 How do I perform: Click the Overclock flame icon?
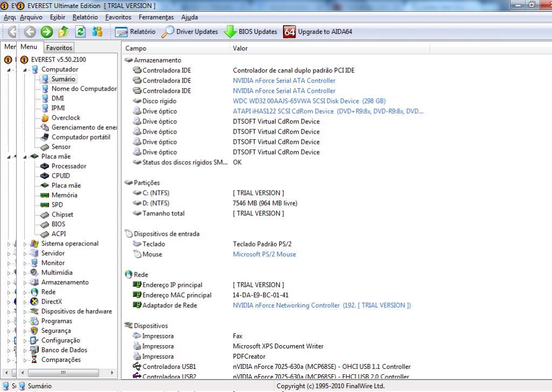45,118
